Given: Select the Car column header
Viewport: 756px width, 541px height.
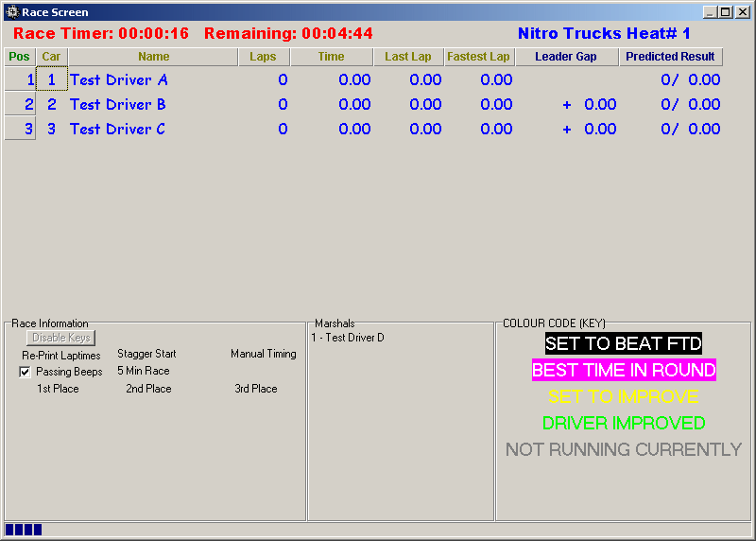Looking at the screenshot, I should pos(51,57).
